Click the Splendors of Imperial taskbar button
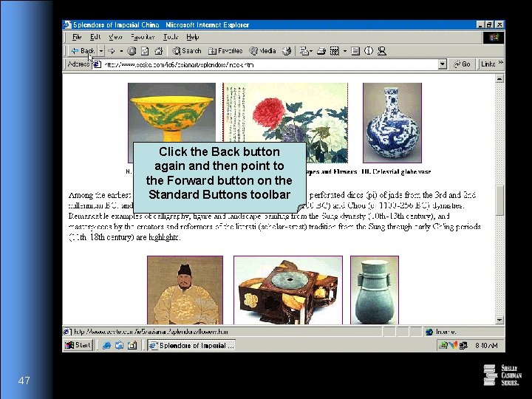Screen dimensions: 532x399 click(191, 345)
